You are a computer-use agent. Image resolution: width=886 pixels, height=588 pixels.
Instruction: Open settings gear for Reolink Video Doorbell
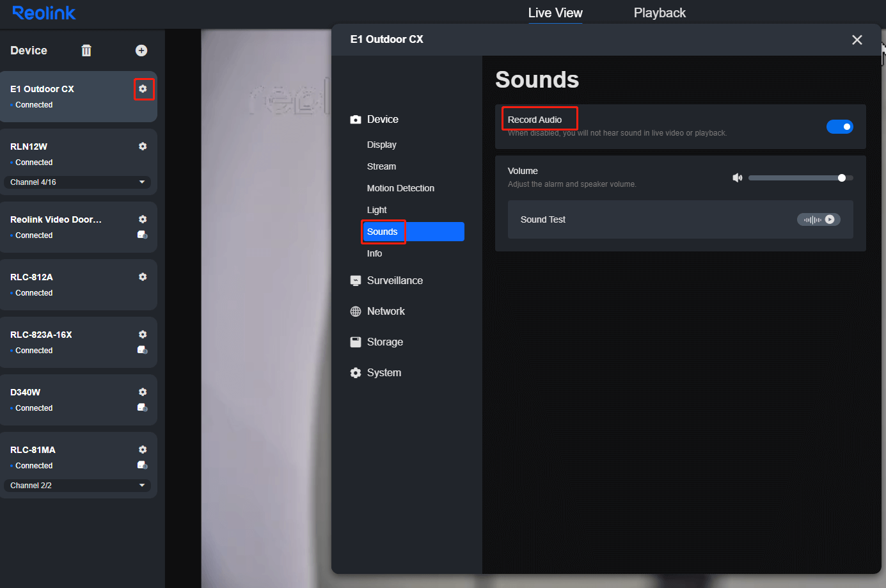pyautogui.click(x=143, y=219)
